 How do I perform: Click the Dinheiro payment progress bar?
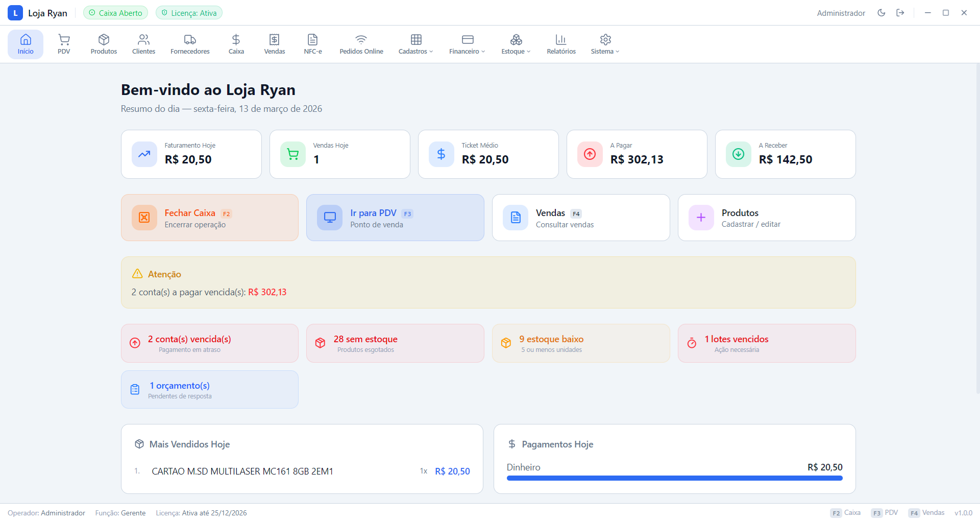coord(674,478)
